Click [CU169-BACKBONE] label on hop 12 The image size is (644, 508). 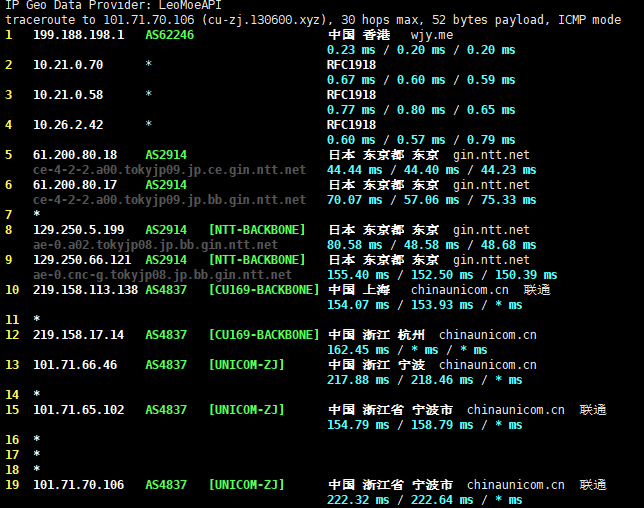[x=264, y=335]
